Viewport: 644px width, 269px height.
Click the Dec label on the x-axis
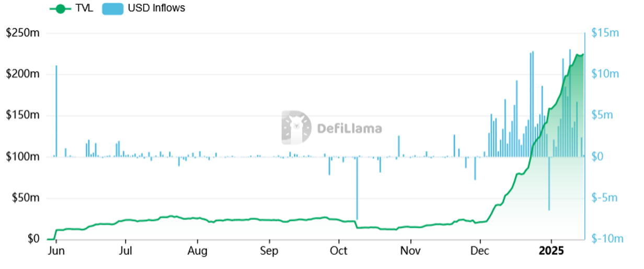pos(480,251)
